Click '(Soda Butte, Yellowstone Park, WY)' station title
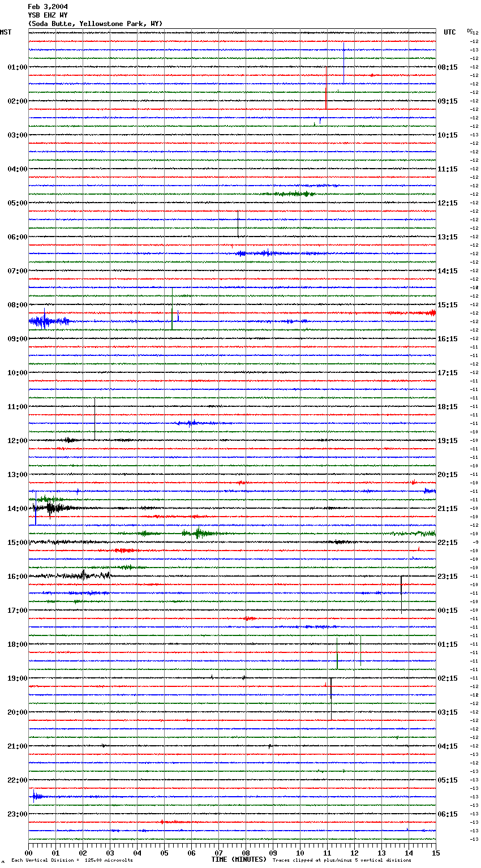This screenshot has height=868, width=481. (x=95, y=24)
